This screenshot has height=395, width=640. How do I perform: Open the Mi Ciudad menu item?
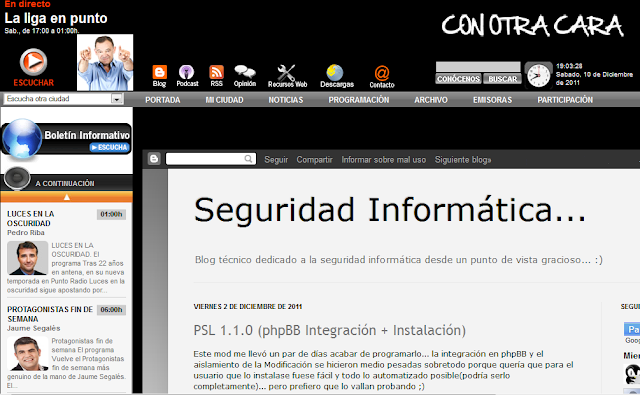click(224, 100)
